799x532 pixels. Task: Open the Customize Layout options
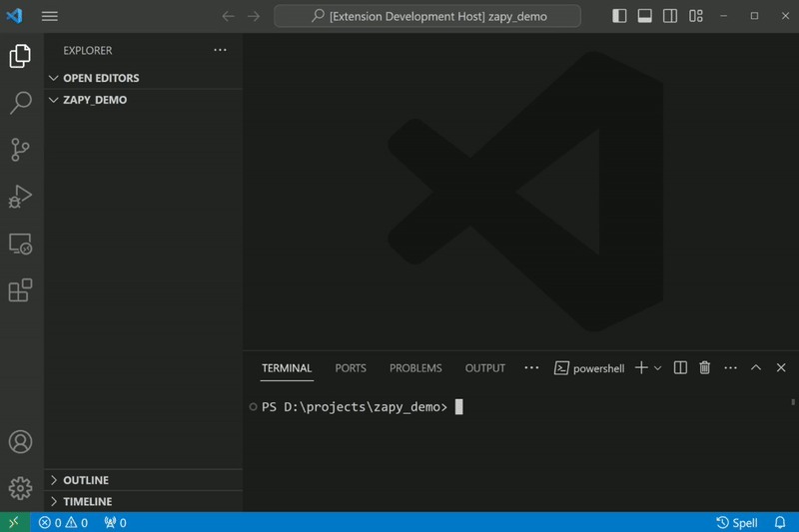695,16
